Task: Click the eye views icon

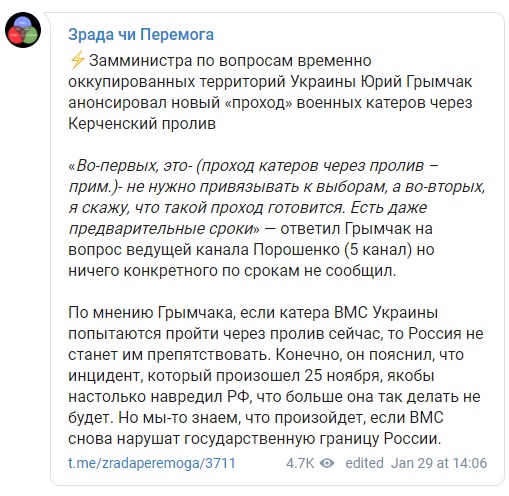Action: (327, 463)
